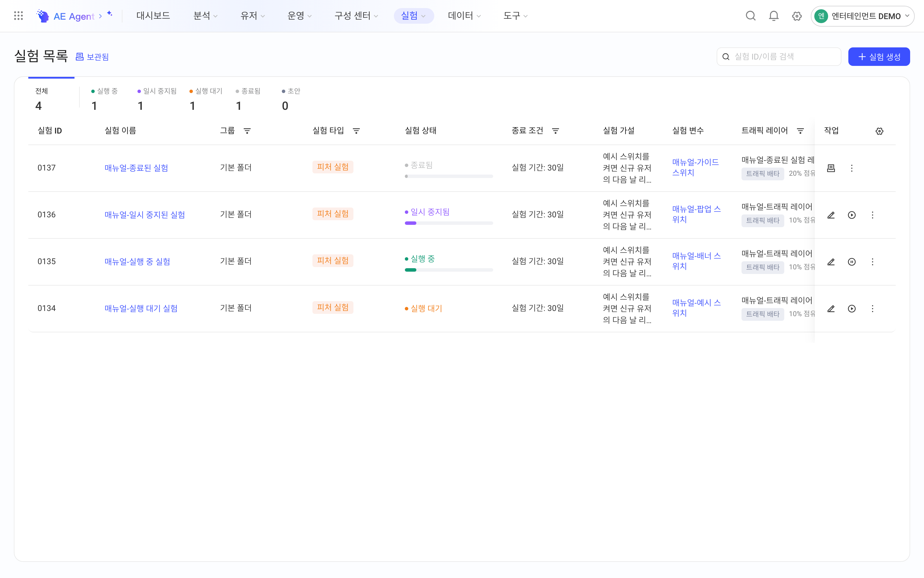The height and width of the screenshot is (578, 924).
Task: Edit experiment 0134 with pencil icon
Action: click(831, 309)
